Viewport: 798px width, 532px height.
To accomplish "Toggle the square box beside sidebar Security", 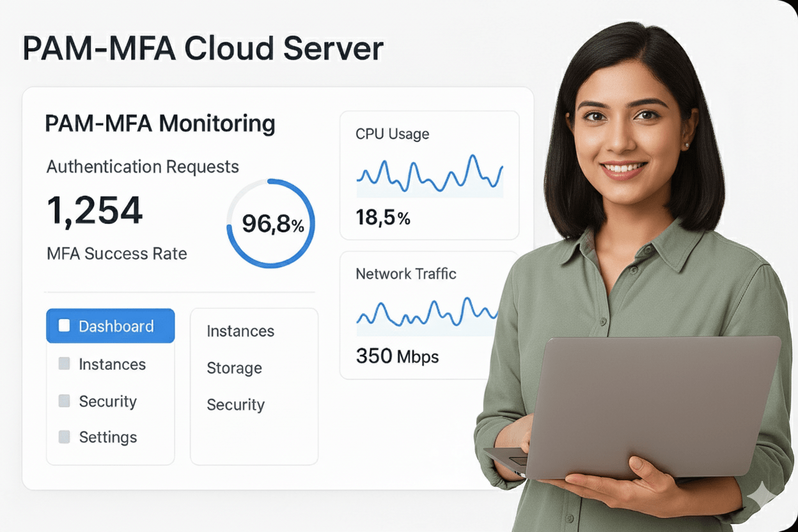I will (64, 401).
